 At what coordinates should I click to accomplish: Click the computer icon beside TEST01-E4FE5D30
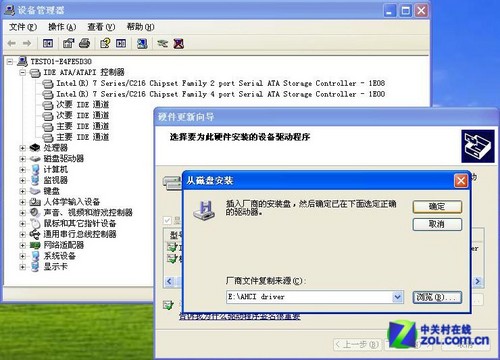tap(22, 61)
